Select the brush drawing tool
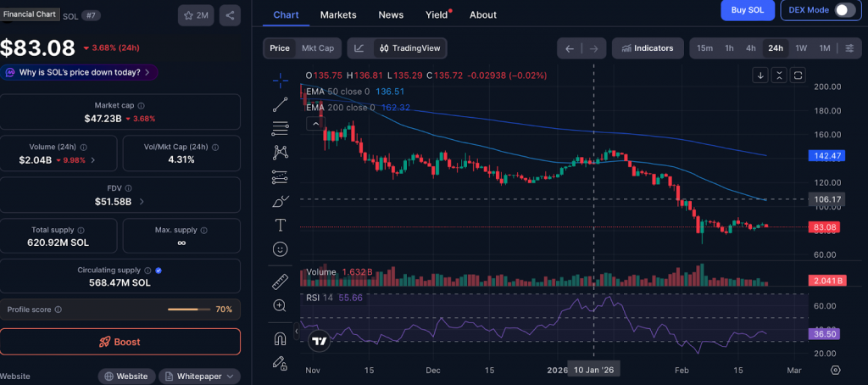The width and height of the screenshot is (868, 385). click(x=281, y=201)
